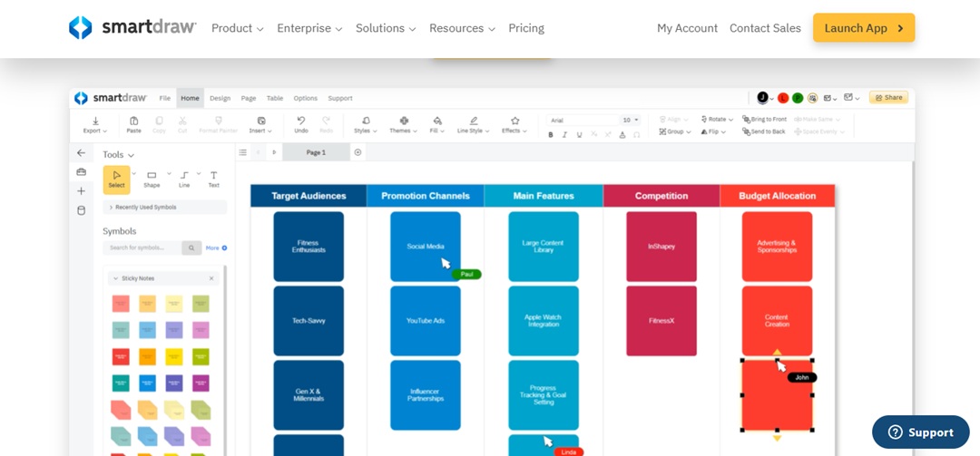Add a new page with plus icon
980x456 pixels.
click(358, 152)
